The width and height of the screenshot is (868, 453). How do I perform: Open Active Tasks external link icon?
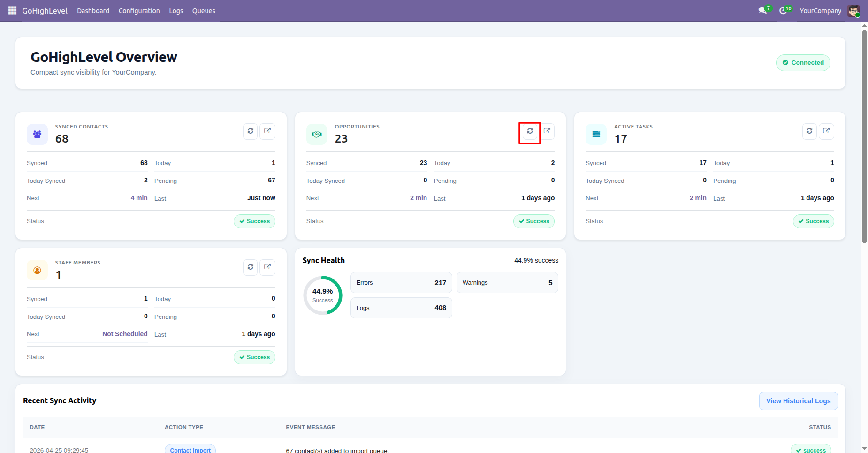coord(827,131)
